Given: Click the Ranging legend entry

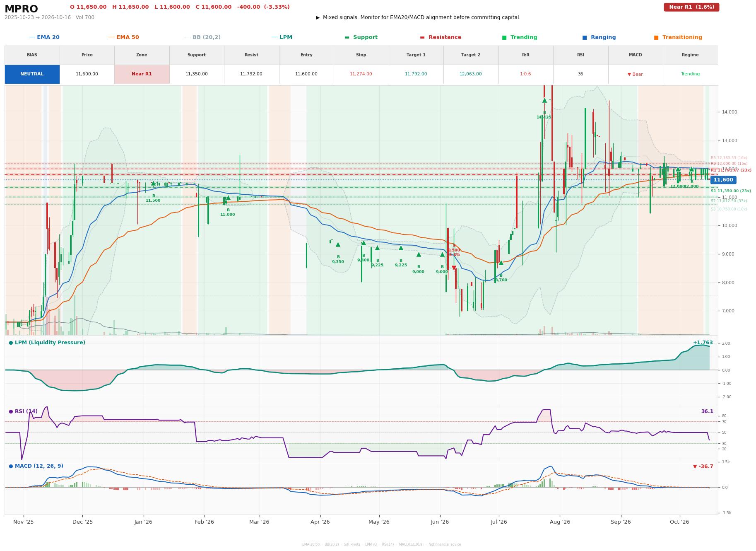Looking at the screenshot, I should point(599,37).
